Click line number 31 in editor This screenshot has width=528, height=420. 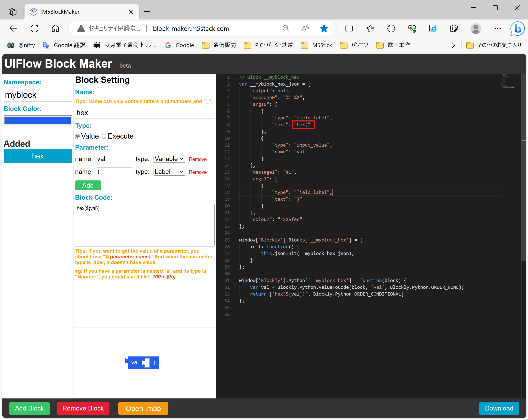point(227,281)
